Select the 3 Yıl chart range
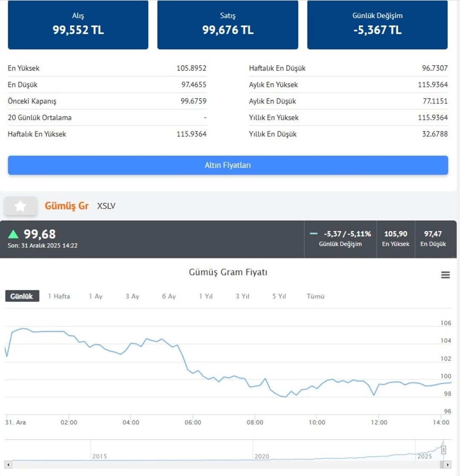This screenshot has height=476, width=460. pyautogui.click(x=242, y=296)
